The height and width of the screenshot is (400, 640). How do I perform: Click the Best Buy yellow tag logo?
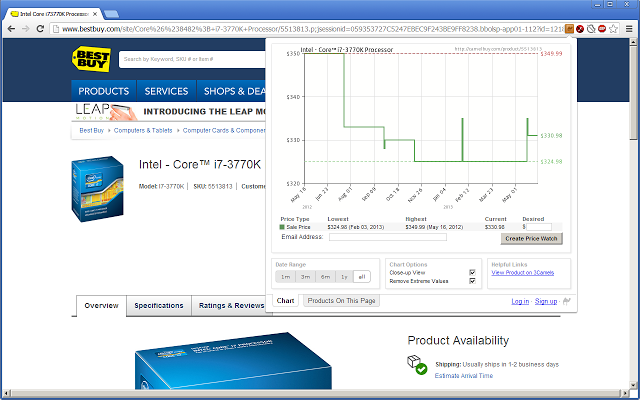pyautogui.click(x=91, y=59)
